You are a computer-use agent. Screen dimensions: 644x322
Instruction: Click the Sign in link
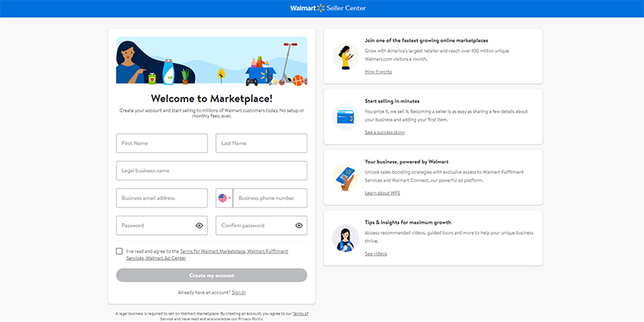tap(238, 292)
